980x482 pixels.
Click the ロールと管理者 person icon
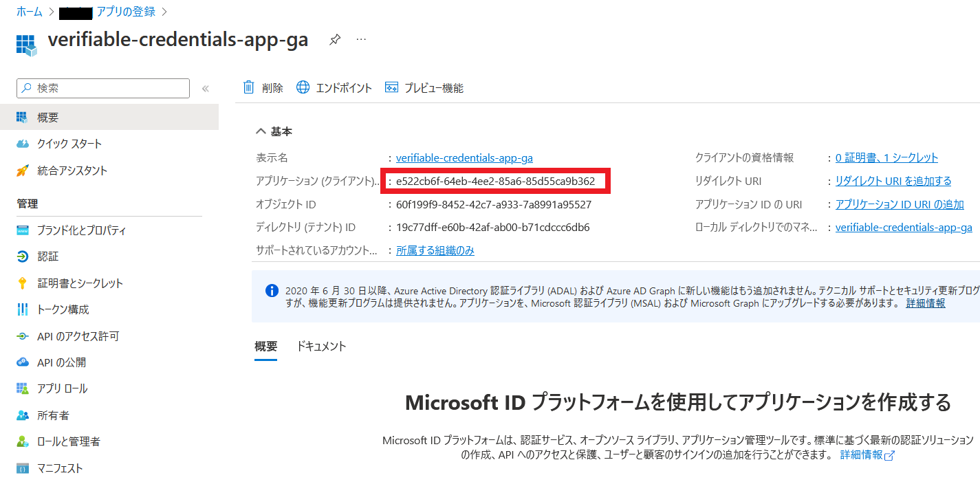(23, 441)
